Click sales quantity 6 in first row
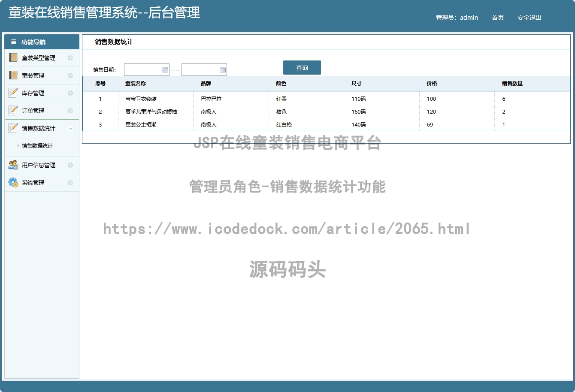Image resolution: width=575 pixels, height=392 pixels. (504, 99)
